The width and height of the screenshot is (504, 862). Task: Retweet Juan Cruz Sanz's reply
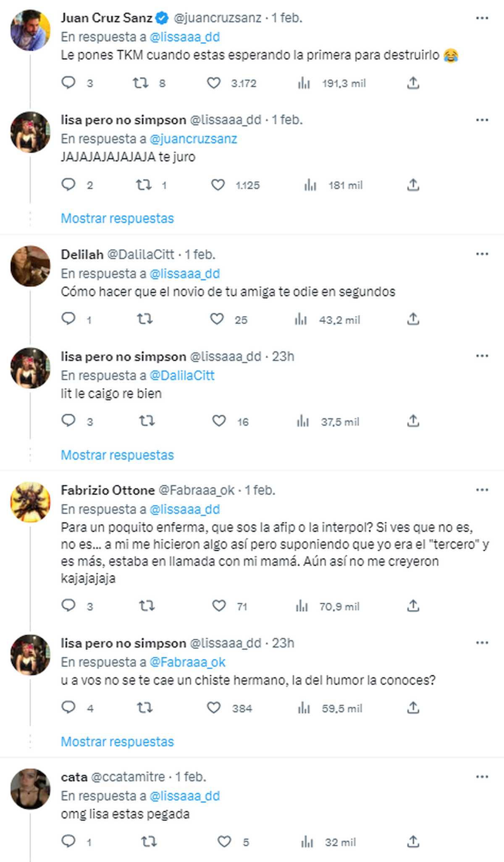point(141,83)
